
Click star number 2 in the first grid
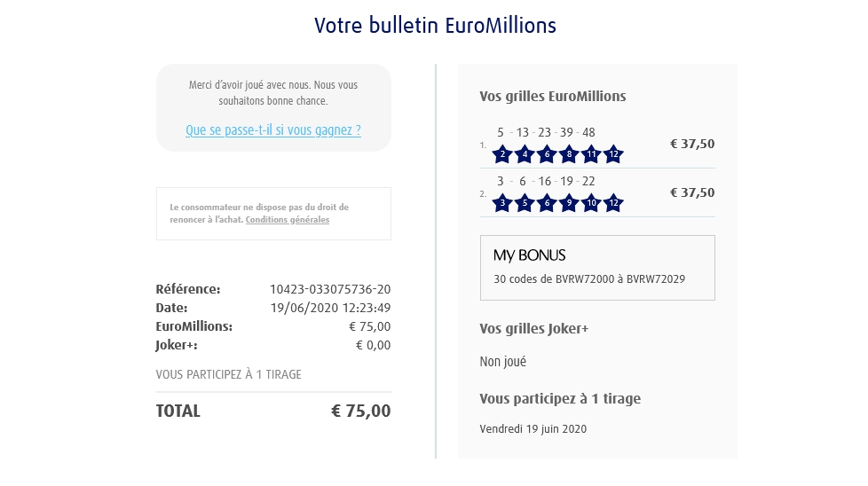click(x=503, y=155)
